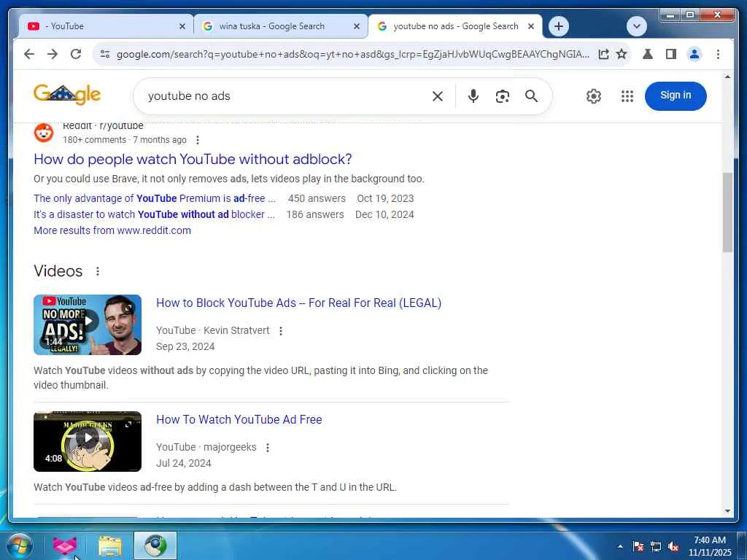Open How To Watch YouTube Ad Free link

pyautogui.click(x=239, y=419)
